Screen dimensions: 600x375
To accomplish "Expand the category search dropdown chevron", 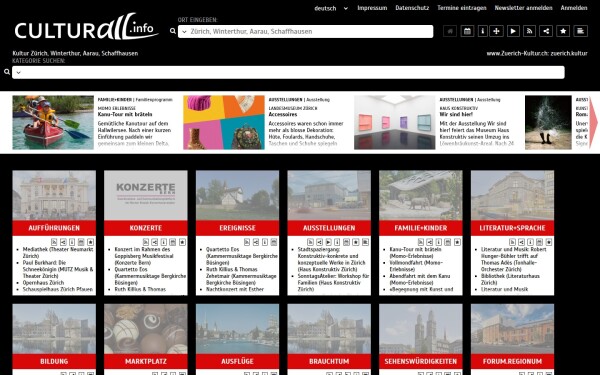I will coord(18,72).
